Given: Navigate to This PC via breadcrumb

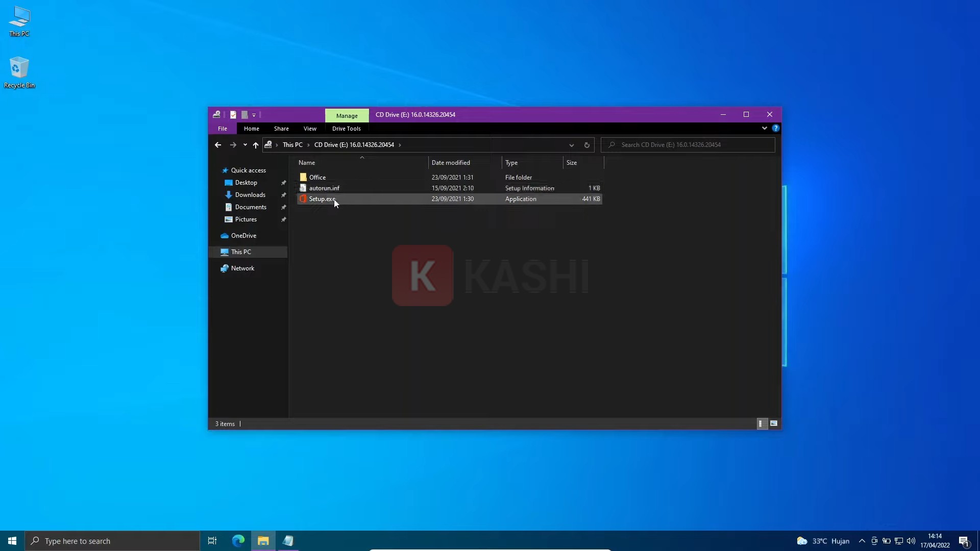Looking at the screenshot, I should coord(293,145).
